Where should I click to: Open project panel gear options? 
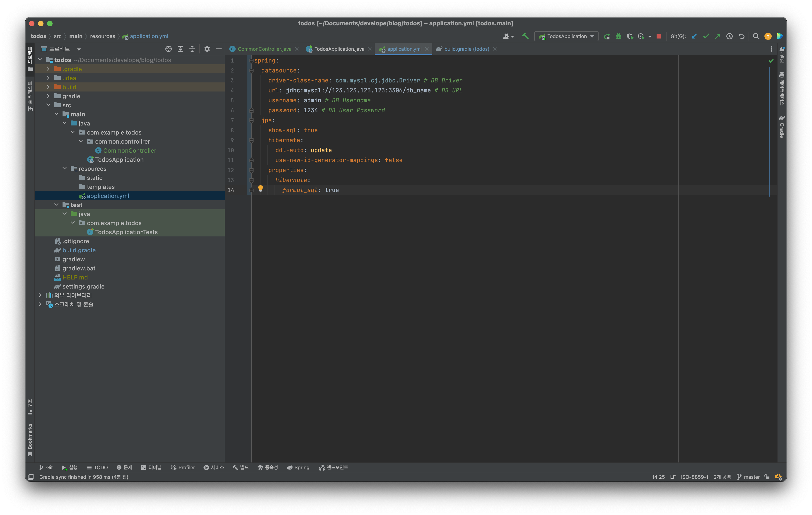click(x=207, y=49)
